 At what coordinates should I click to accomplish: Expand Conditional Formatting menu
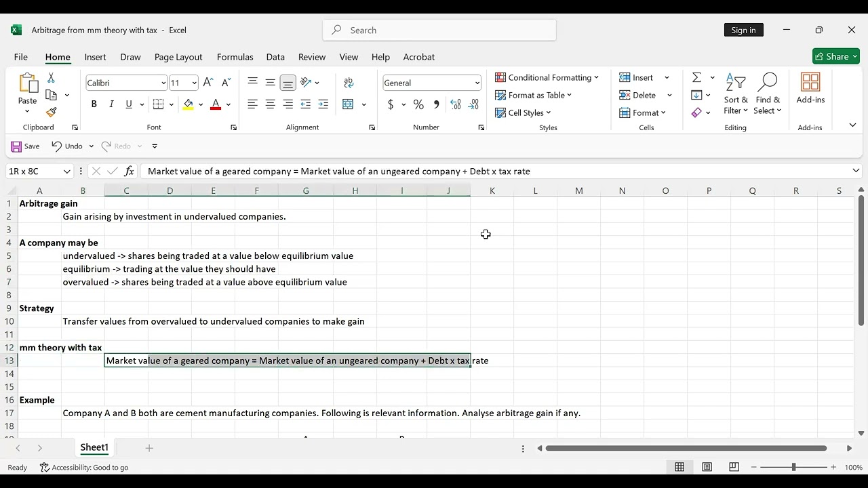click(547, 77)
